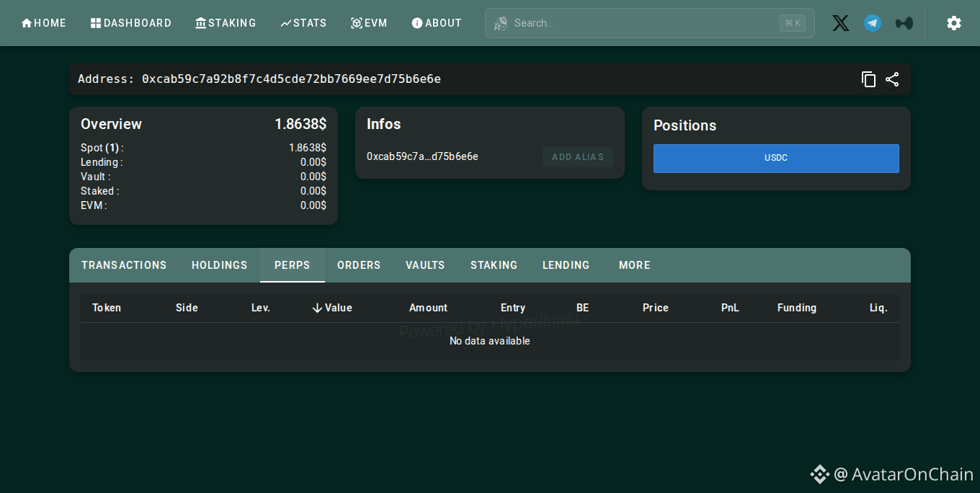Click the Funding column header

click(797, 308)
